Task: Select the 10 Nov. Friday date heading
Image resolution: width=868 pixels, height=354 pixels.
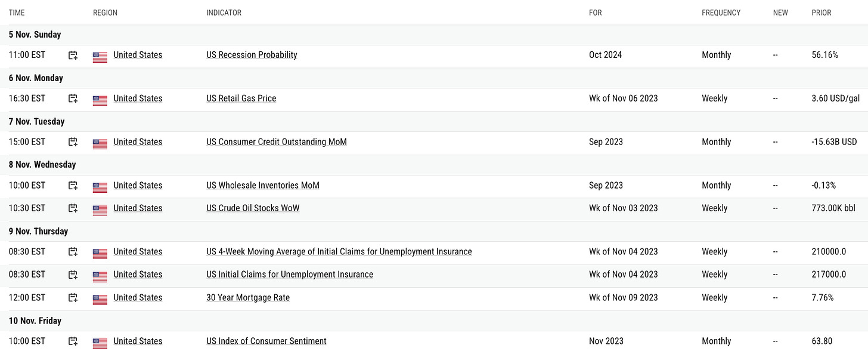Action: tap(35, 321)
